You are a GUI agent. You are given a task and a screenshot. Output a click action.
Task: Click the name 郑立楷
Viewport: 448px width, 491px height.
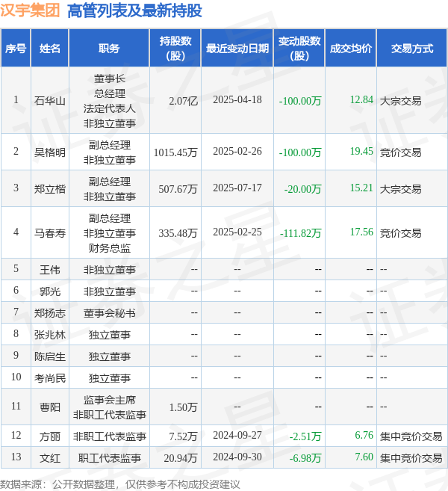click(x=50, y=189)
